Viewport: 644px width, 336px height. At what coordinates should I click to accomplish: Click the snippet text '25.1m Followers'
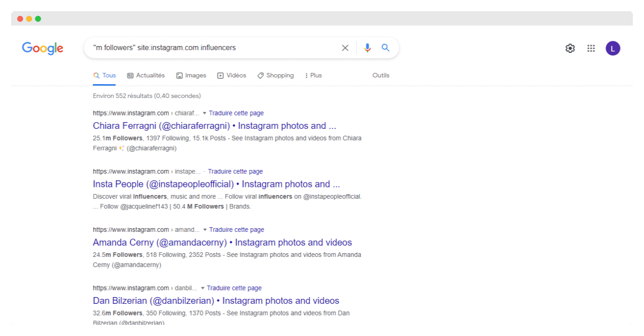point(118,138)
